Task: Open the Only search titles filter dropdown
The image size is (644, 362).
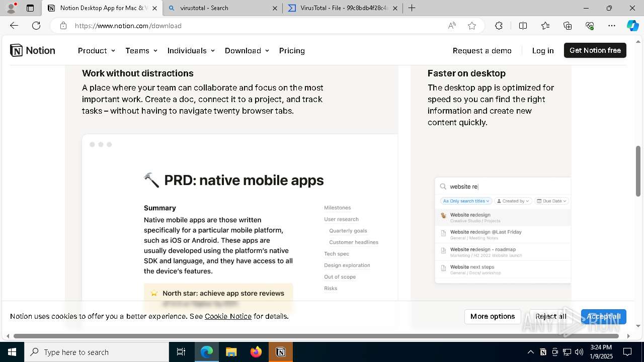Action: pos(466,201)
